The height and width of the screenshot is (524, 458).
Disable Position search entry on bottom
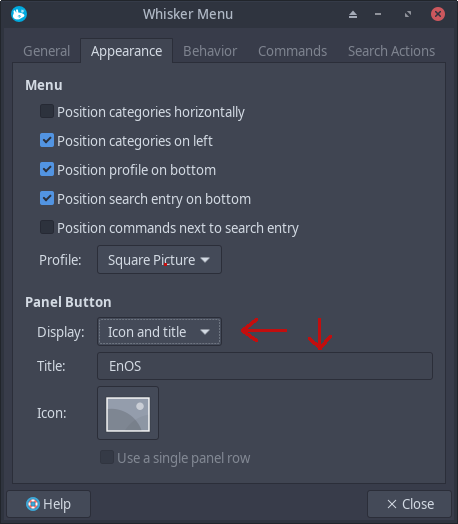[x=47, y=199]
